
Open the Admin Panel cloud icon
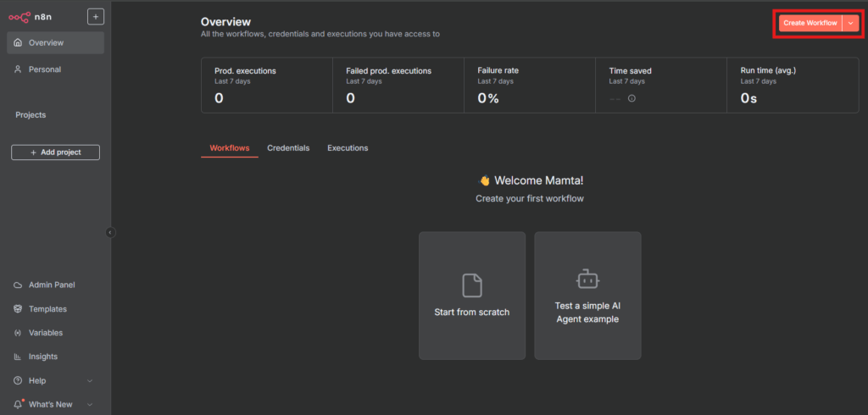tap(18, 285)
